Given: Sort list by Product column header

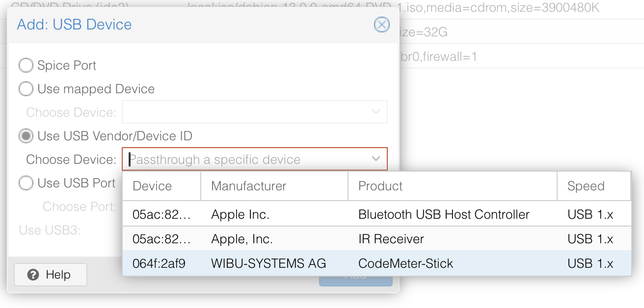Looking at the screenshot, I should click(453, 186).
